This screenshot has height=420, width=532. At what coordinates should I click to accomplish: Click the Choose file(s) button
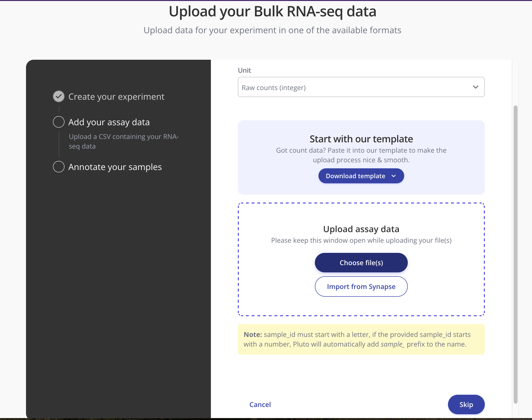coord(361,262)
